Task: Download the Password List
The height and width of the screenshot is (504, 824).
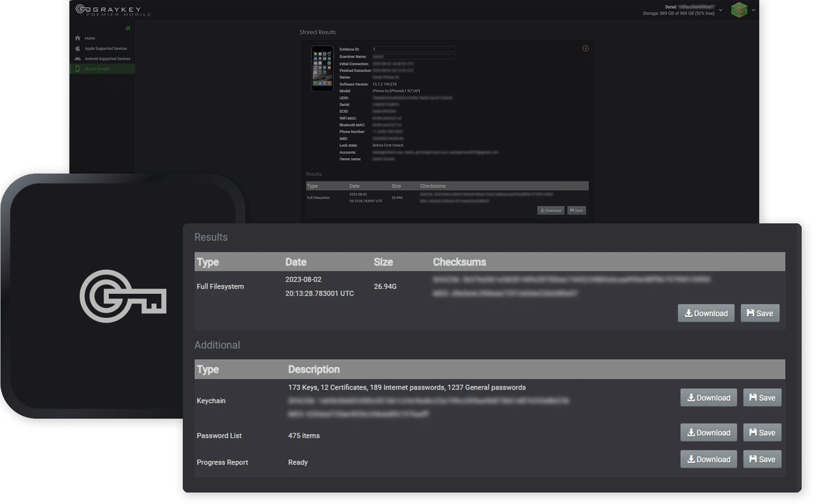Action: coord(709,433)
